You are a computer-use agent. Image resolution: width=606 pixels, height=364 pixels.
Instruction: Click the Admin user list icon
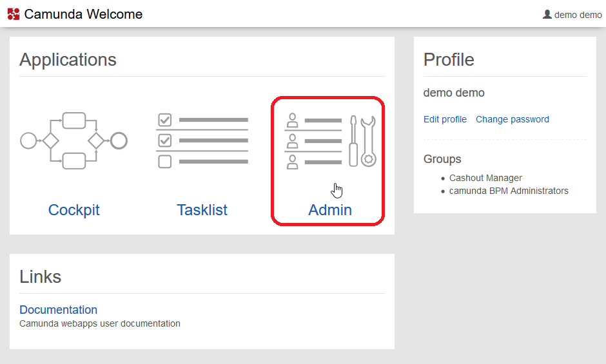(313, 140)
